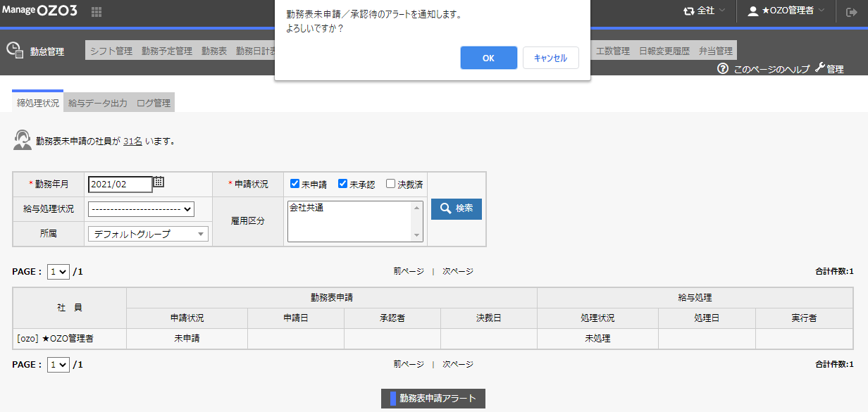
Task: Click the 申請日 column header
Action: pyautogui.click(x=296, y=318)
